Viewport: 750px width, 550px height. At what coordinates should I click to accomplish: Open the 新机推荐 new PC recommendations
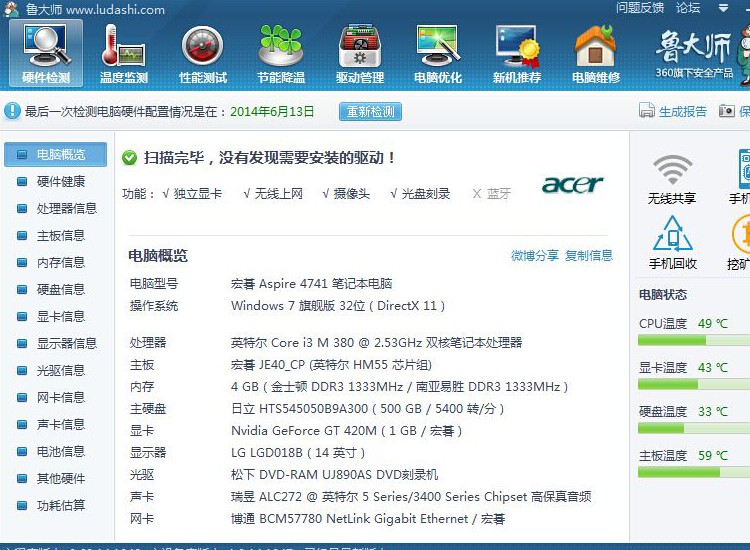coord(517,54)
